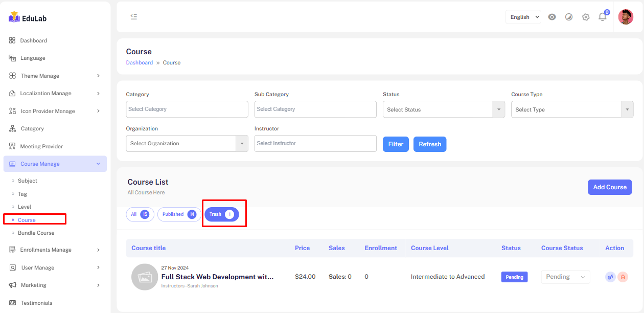
Task: Open the Course Status Pending dropdown
Action: click(565, 277)
